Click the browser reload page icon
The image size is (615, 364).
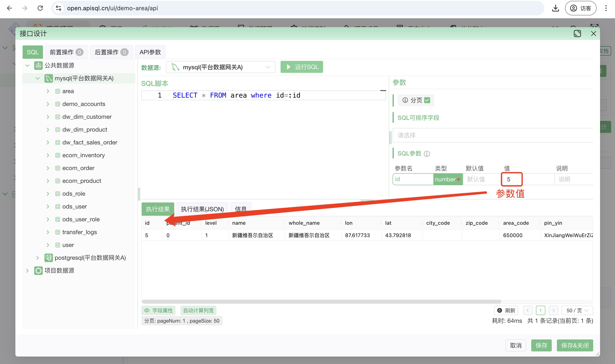point(40,8)
